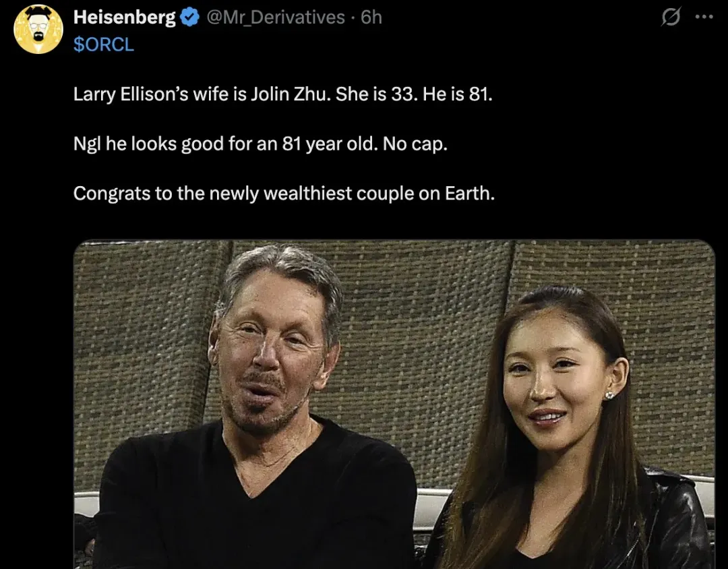Click the line starting "Congrats to the newly"
728x569 pixels.
[283, 193]
